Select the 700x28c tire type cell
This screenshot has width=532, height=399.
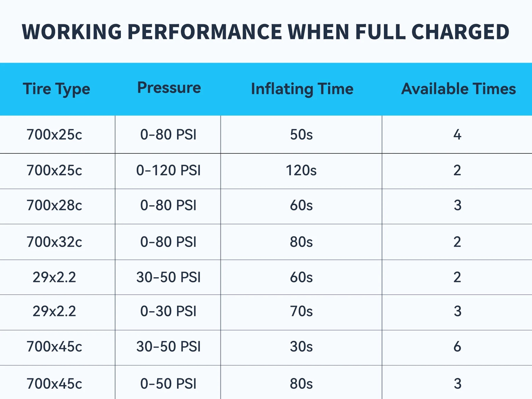point(54,205)
